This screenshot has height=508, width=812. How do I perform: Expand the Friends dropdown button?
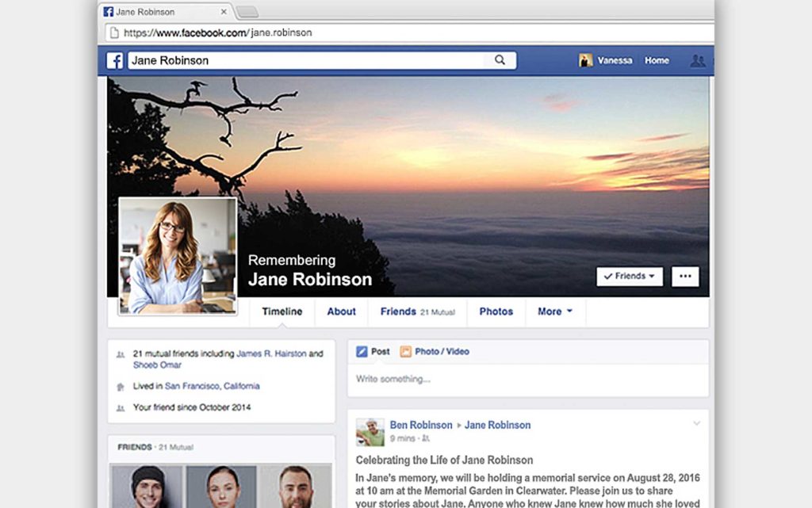click(630, 276)
